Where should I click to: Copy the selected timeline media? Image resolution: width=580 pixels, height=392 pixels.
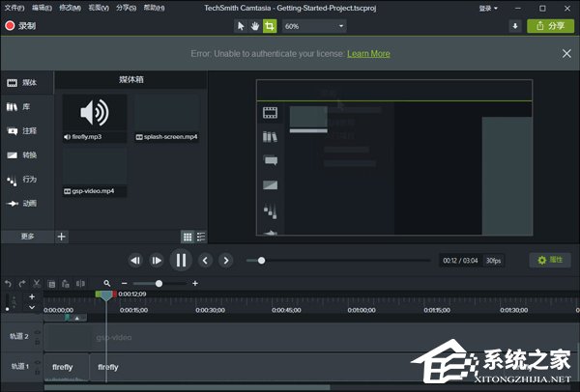tap(52, 284)
